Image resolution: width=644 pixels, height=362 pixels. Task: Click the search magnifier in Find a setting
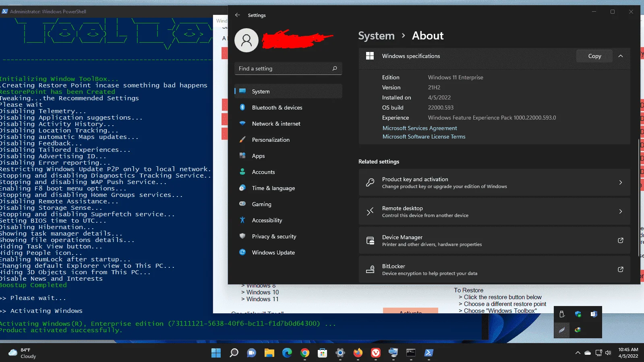(335, 68)
